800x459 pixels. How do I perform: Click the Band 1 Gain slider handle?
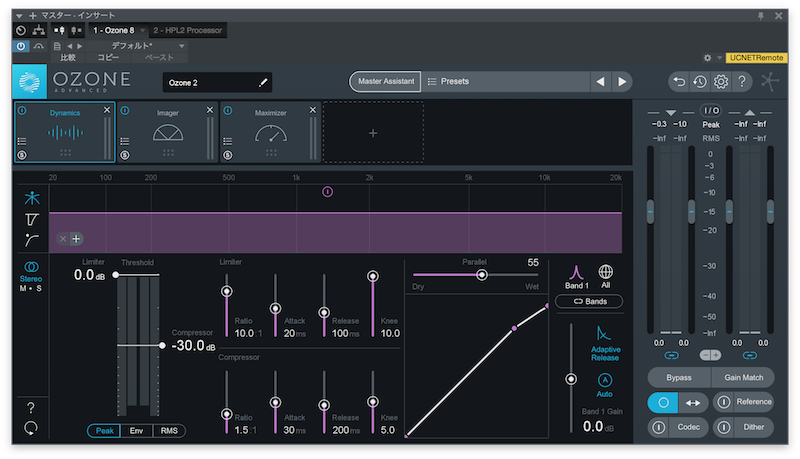pyautogui.click(x=571, y=379)
